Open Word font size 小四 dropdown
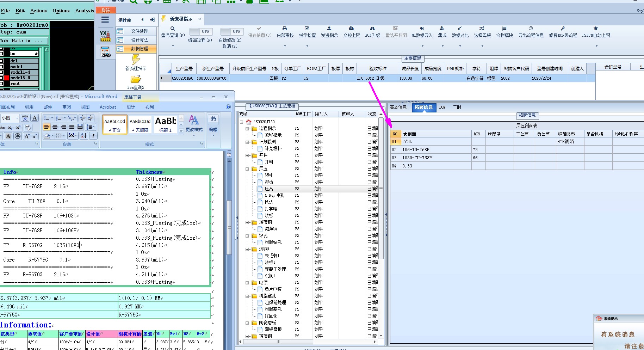The image size is (644, 350). [x=17, y=118]
